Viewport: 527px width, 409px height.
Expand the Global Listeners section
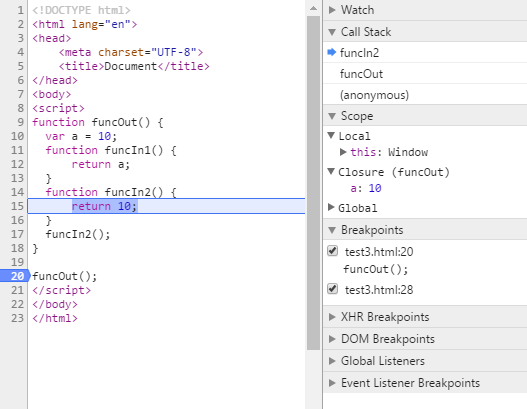pyautogui.click(x=332, y=361)
